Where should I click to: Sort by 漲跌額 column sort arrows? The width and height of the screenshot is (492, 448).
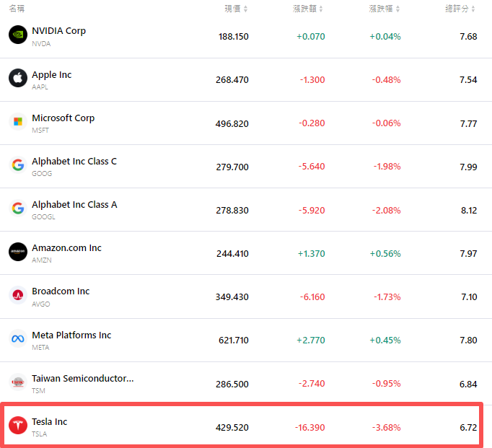tap(322, 9)
